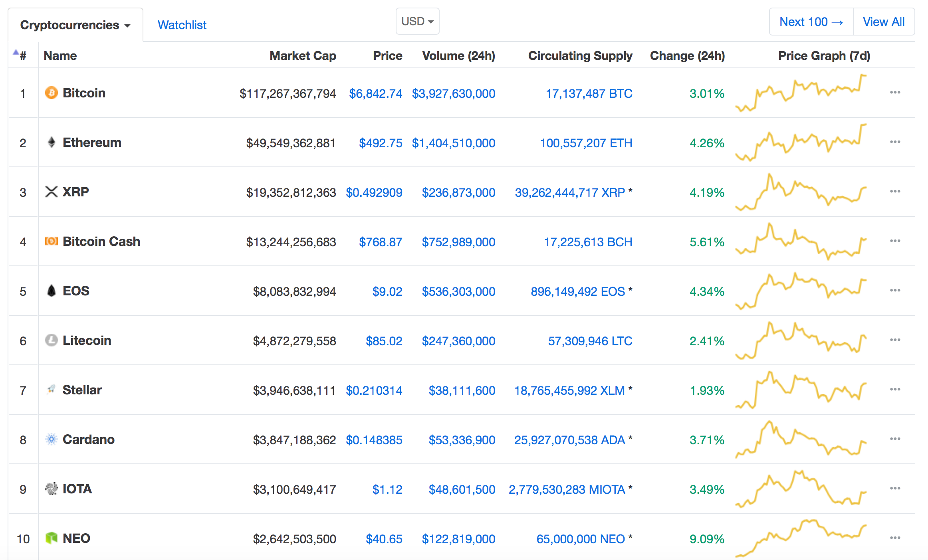928x560 pixels.
Task: Click Litecoin supply 57,309,946 LTC
Action: [x=590, y=341]
